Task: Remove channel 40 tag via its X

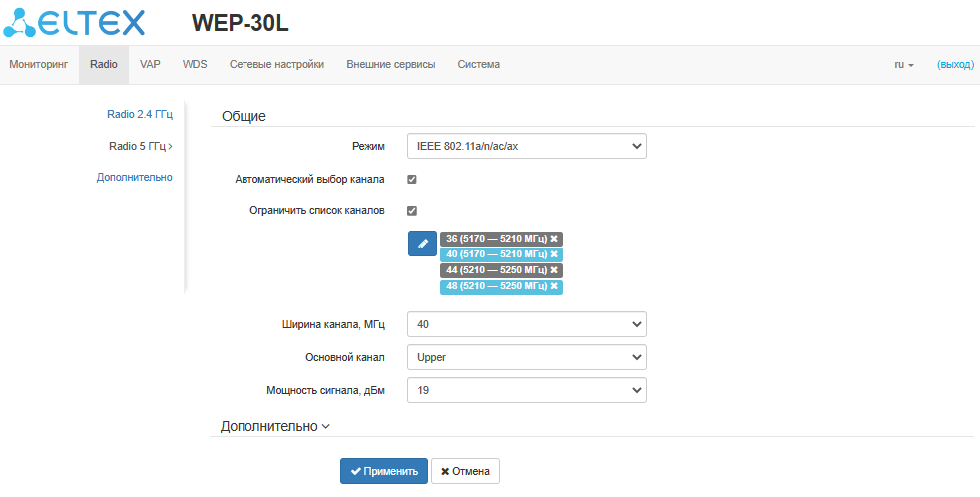Action: pos(555,254)
